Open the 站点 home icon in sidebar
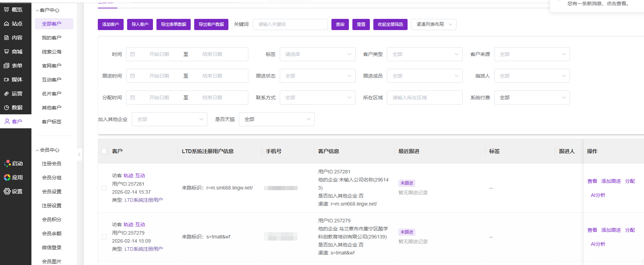Image resolution: width=644 pixels, height=265 pixels. pos(7,24)
